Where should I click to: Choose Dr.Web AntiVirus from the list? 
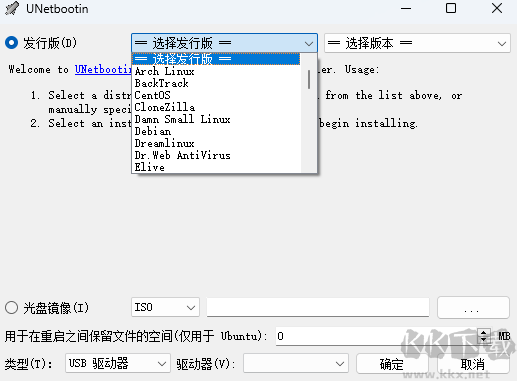coord(216,155)
